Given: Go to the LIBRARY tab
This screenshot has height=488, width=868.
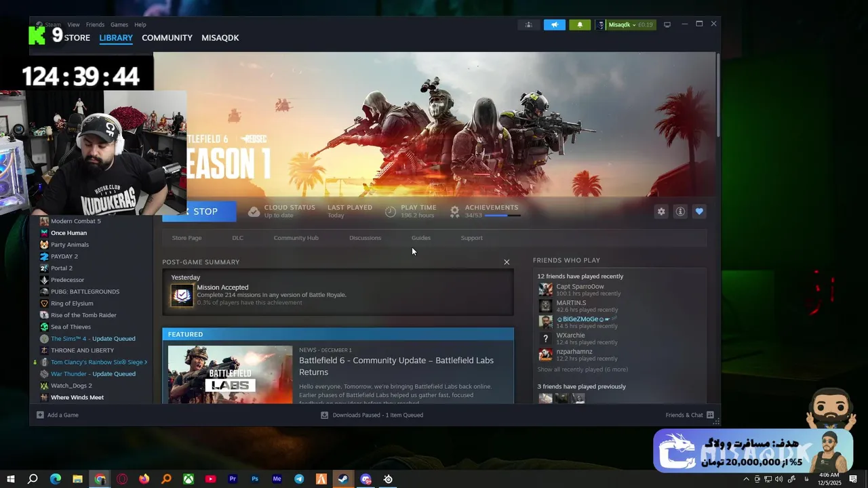Looking at the screenshot, I should (116, 38).
